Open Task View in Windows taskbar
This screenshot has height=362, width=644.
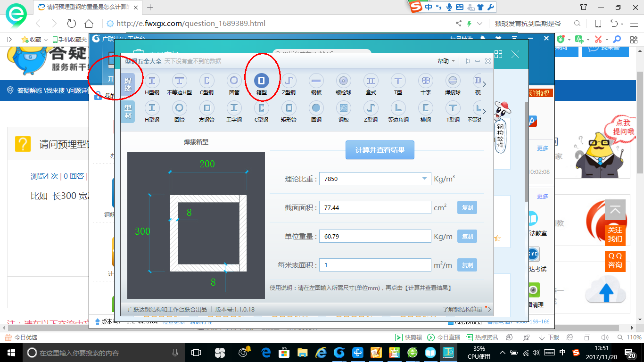[196, 353]
